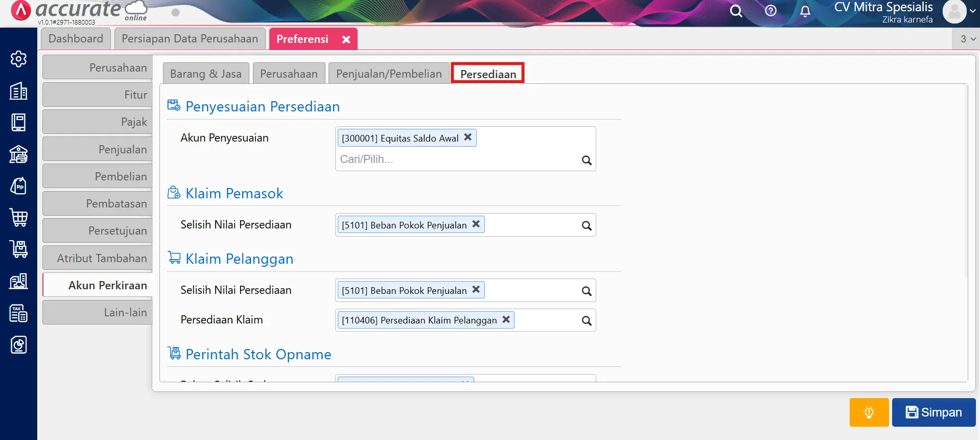Go to the Dashboard tab
This screenshot has height=440, width=980.
pyautogui.click(x=76, y=39)
